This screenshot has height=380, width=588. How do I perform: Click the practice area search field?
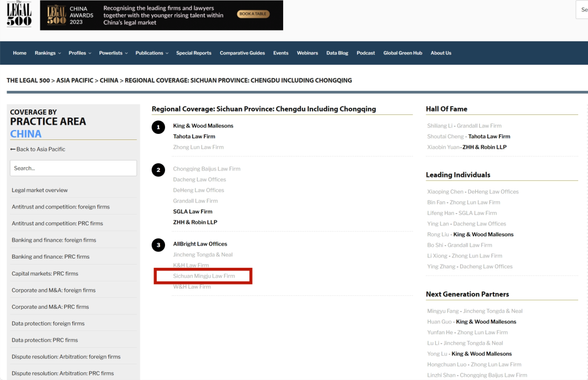(73, 168)
